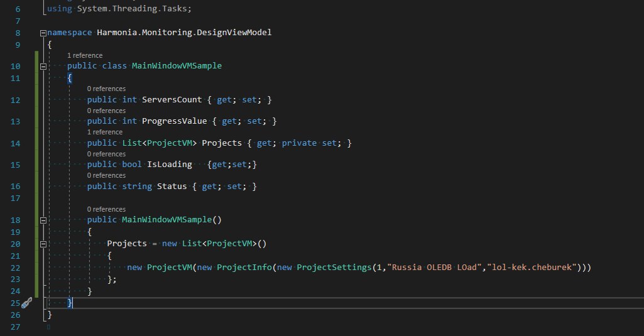Click line number 18 in the gutter
The height and width of the screenshot is (336, 644).
(15, 220)
